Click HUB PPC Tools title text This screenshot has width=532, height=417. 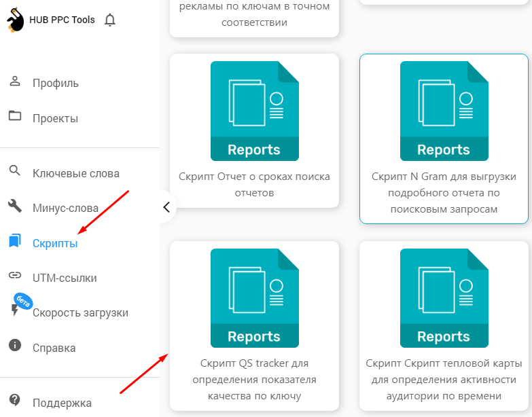click(x=62, y=20)
